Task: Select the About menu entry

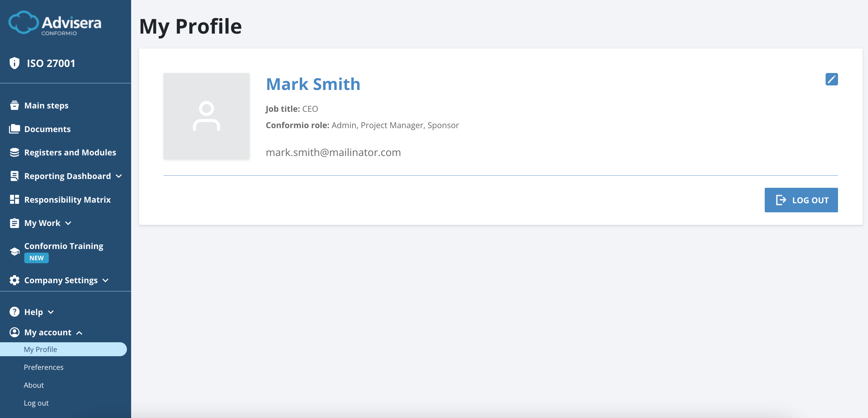Action: coord(34,385)
